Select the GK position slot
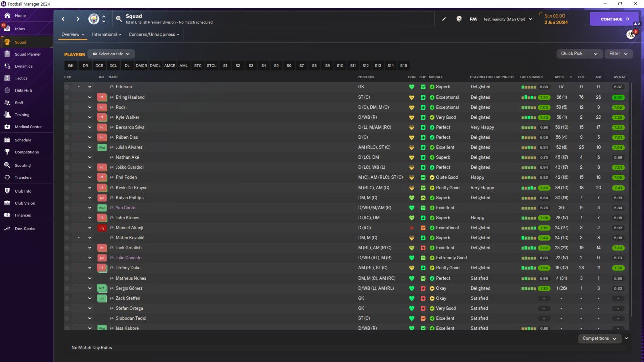The image size is (644, 362). pyautogui.click(x=71, y=66)
